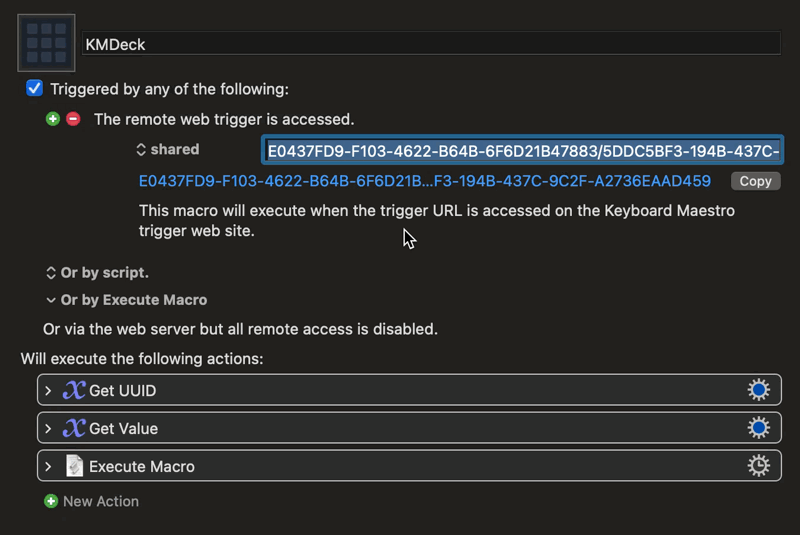Toggle the 'Triggered by any of the following' checkbox
800x535 pixels.
click(34, 88)
